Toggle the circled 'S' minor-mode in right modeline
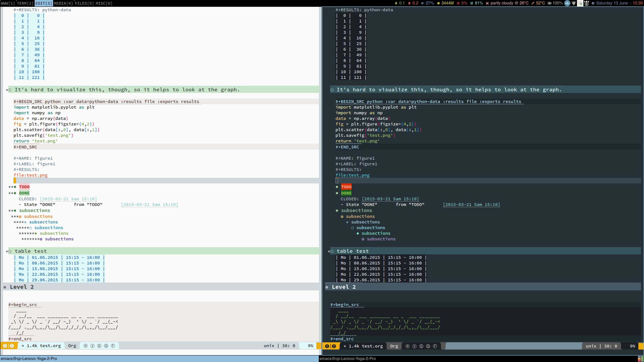The width and height of the screenshot is (644, 362). point(421,346)
